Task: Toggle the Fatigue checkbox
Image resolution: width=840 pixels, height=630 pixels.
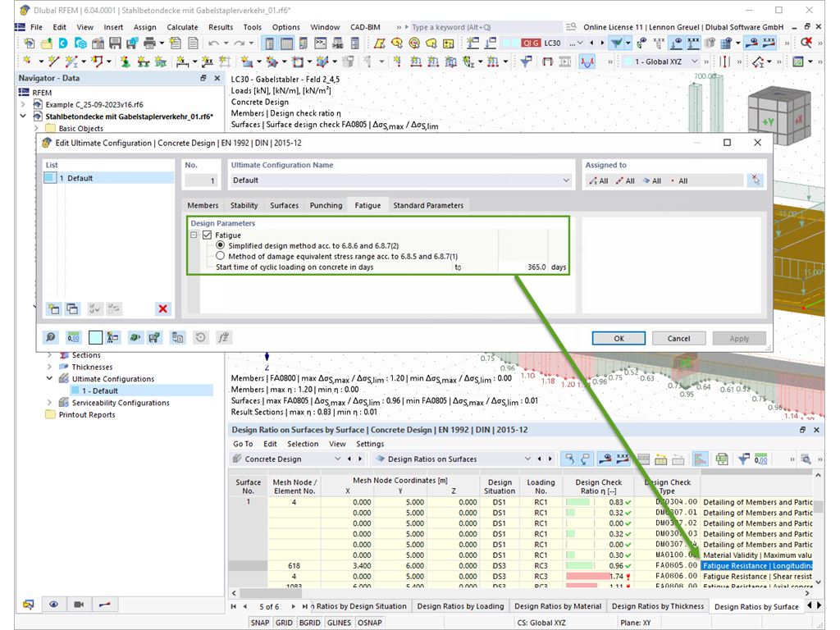Action: 208,235
